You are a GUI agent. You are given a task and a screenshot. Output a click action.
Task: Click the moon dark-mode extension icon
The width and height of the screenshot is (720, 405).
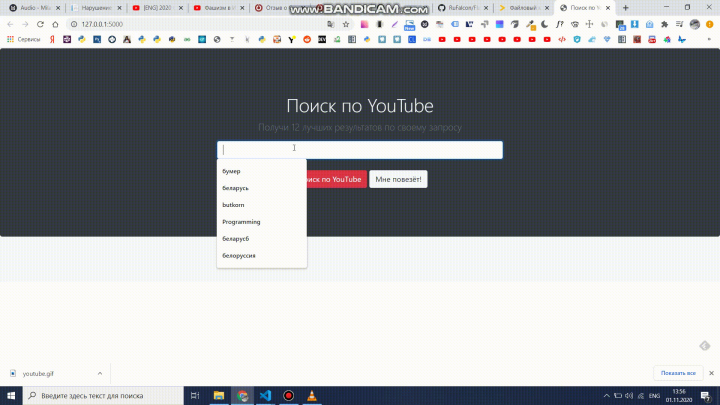(545, 24)
